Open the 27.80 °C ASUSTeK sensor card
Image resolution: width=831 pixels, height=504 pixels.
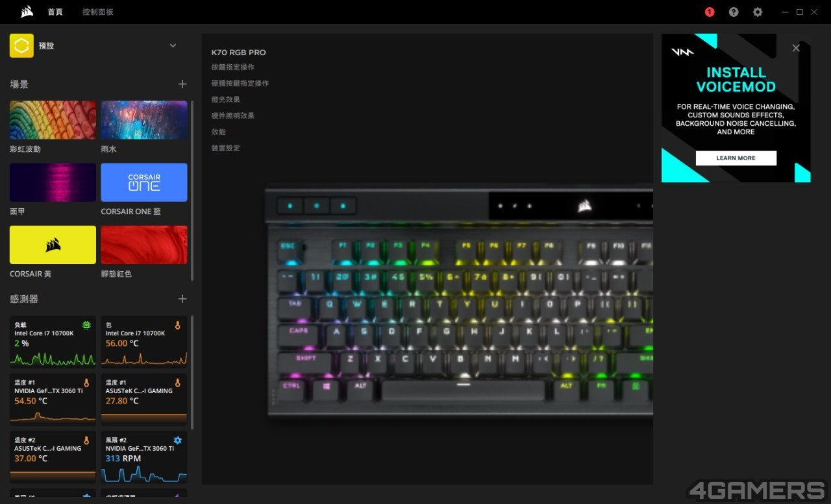[144, 400]
